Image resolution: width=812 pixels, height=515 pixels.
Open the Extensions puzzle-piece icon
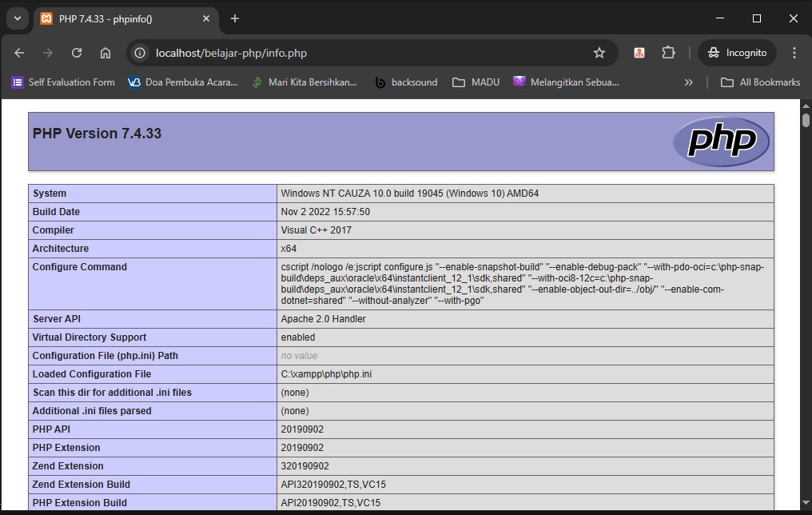click(668, 53)
